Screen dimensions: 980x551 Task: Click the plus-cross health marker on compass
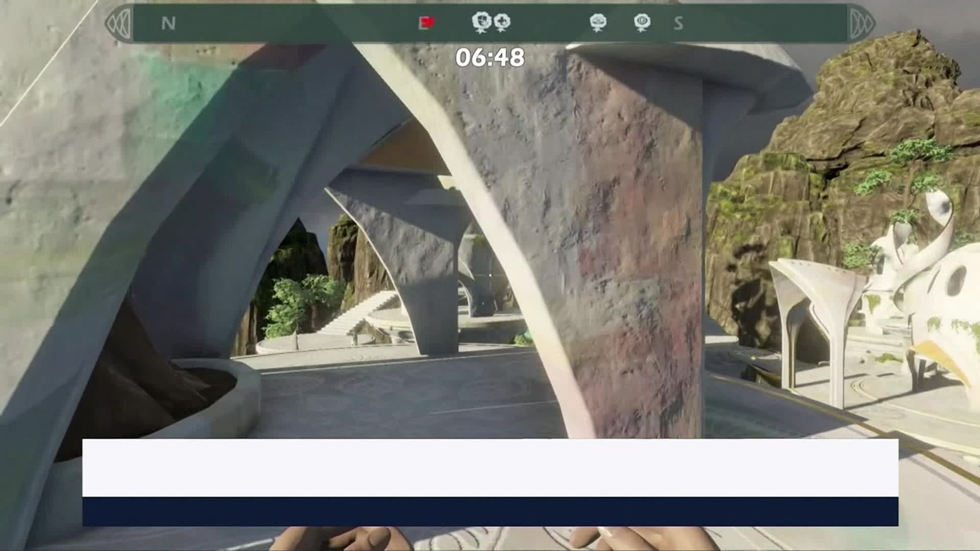tap(503, 22)
